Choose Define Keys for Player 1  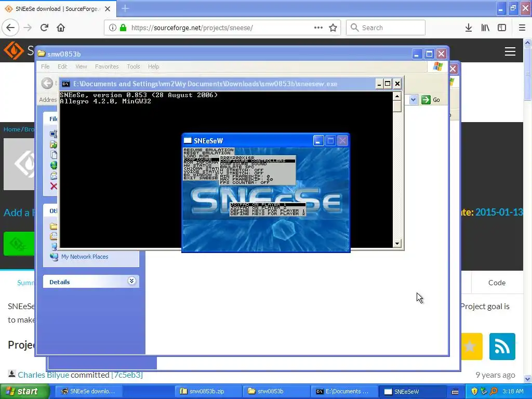[268, 211]
